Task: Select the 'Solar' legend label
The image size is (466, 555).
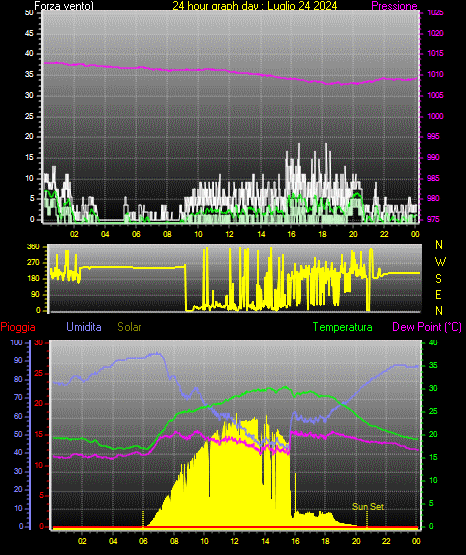Action: click(x=129, y=327)
